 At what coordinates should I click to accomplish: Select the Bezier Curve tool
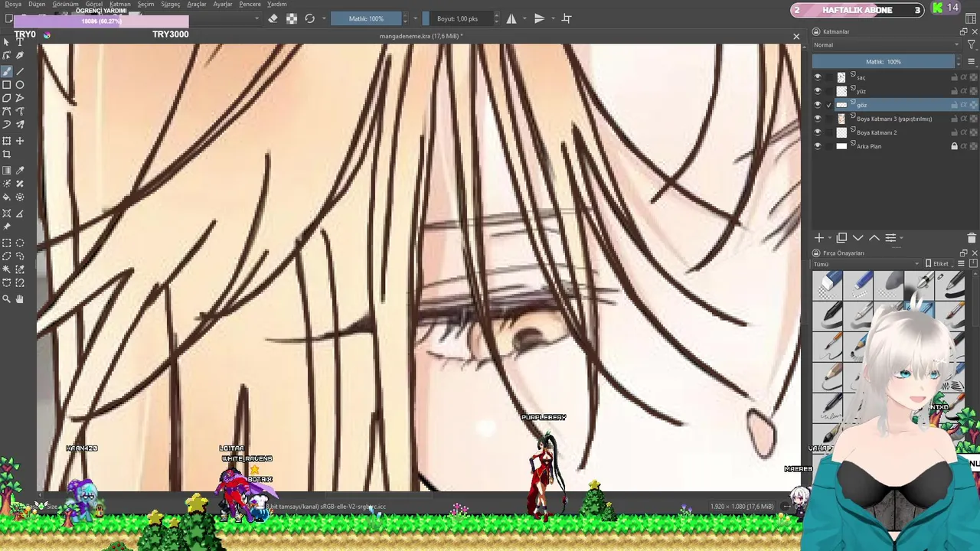(7, 112)
